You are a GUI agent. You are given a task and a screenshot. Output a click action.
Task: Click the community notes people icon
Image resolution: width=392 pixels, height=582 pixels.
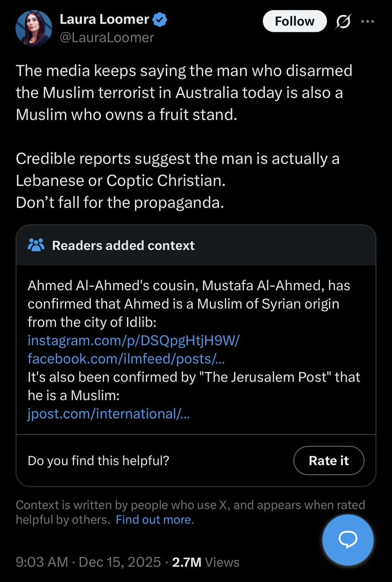tap(36, 245)
